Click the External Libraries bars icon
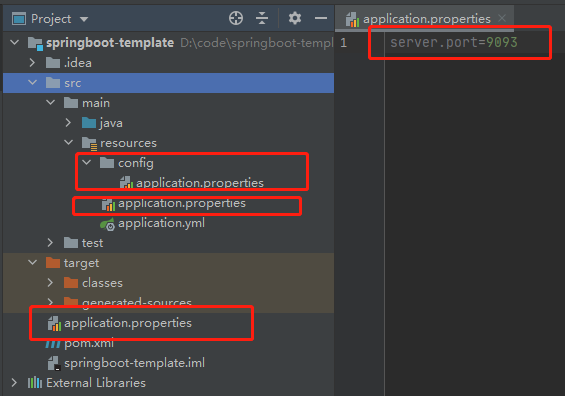 [x=35, y=382]
